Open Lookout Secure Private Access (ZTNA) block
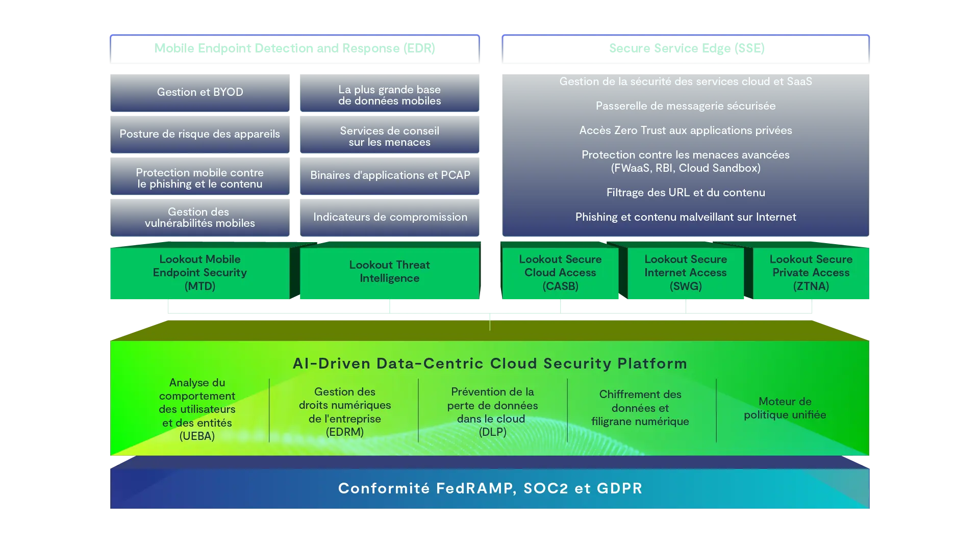The height and width of the screenshot is (551, 980). pos(811,273)
